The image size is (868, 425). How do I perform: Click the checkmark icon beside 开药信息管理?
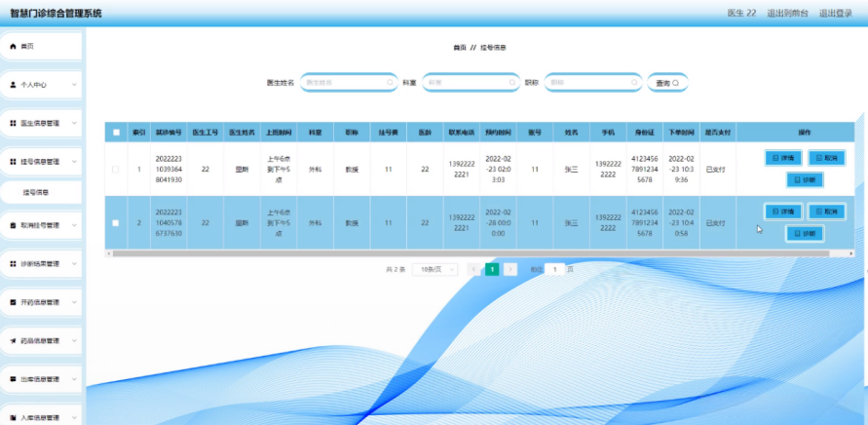pos(14,302)
